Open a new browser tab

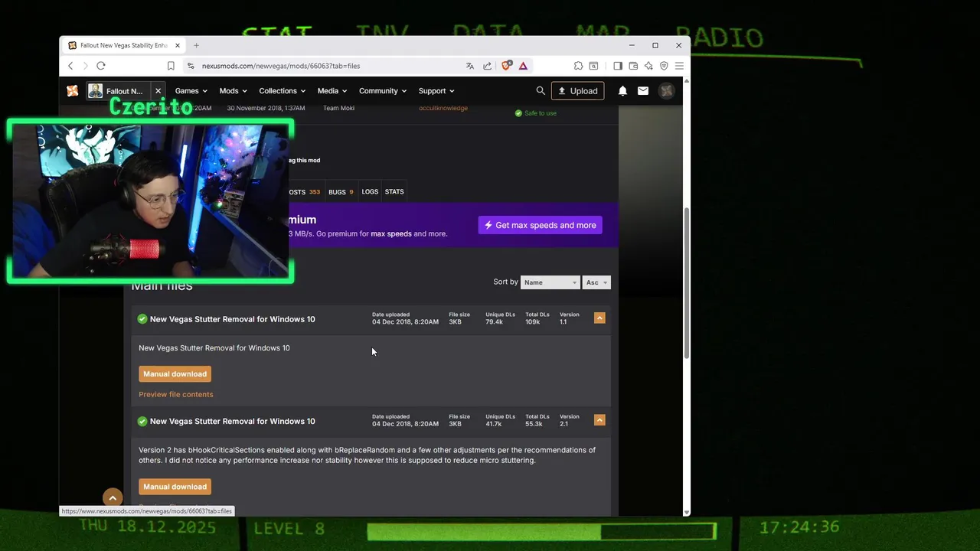pos(196,45)
